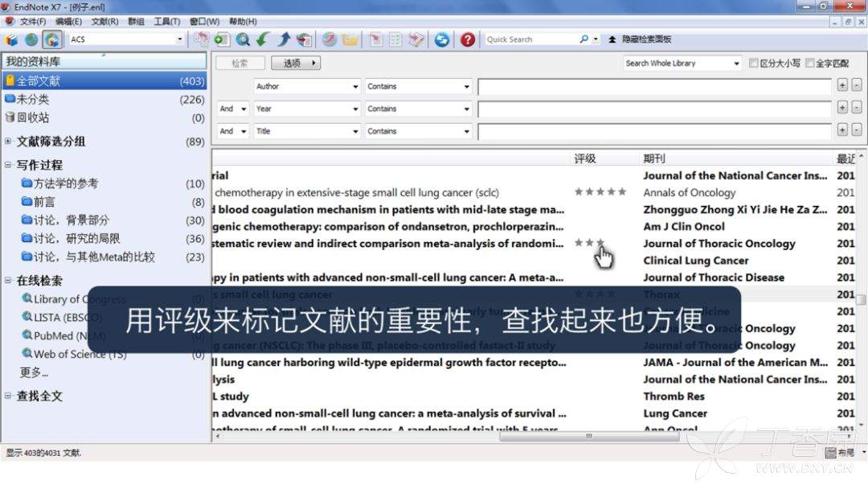Click plus button on Year search row
868x489 pixels.
pyautogui.click(x=842, y=108)
